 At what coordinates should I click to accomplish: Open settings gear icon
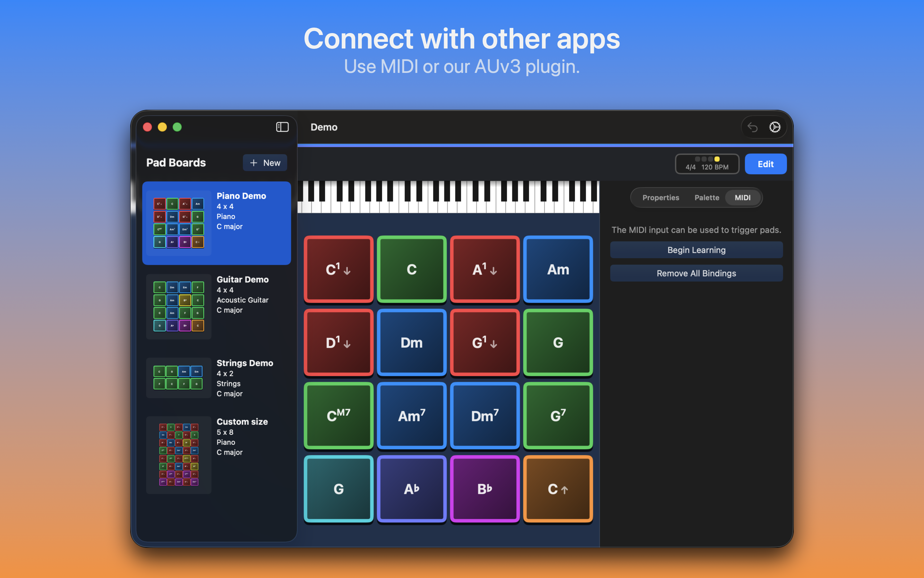pos(775,127)
